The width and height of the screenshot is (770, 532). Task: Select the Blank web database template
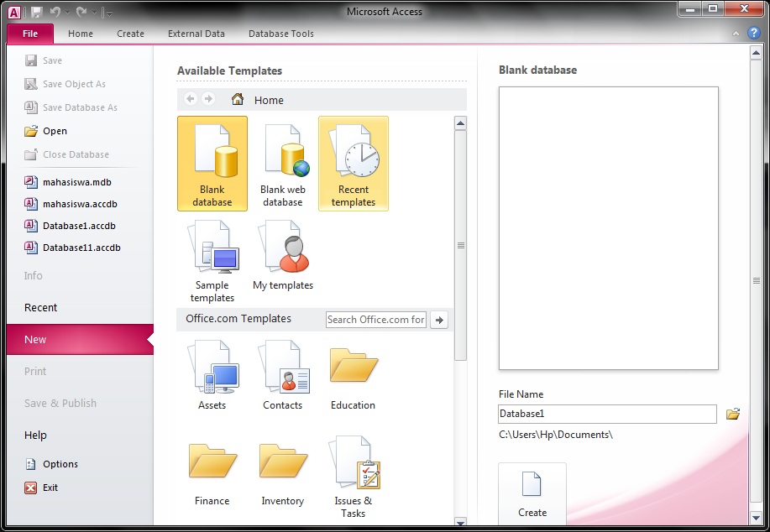[283, 164]
